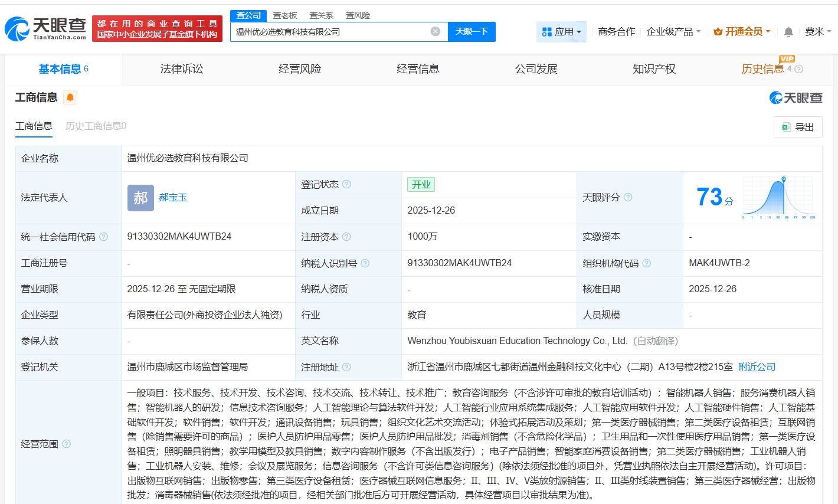Open the notification bell icon

pos(788,32)
